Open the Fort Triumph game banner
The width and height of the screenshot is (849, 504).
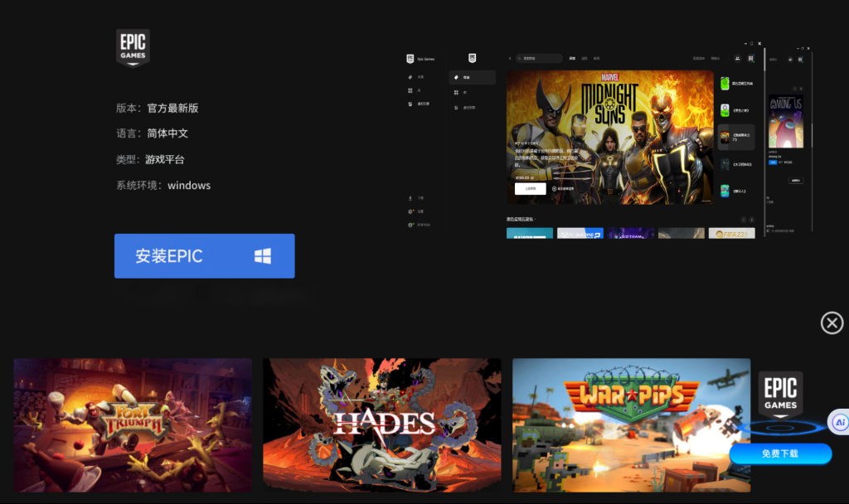[x=133, y=425]
